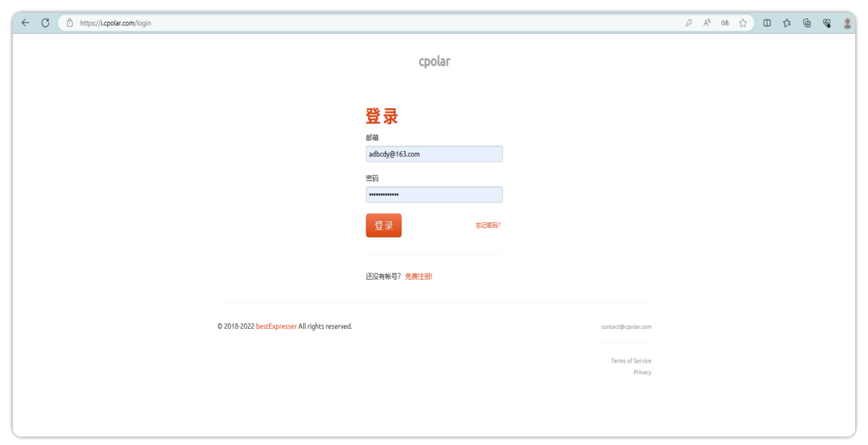
Task: Open the translate page icon
Action: pyautogui.click(x=725, y=23)
